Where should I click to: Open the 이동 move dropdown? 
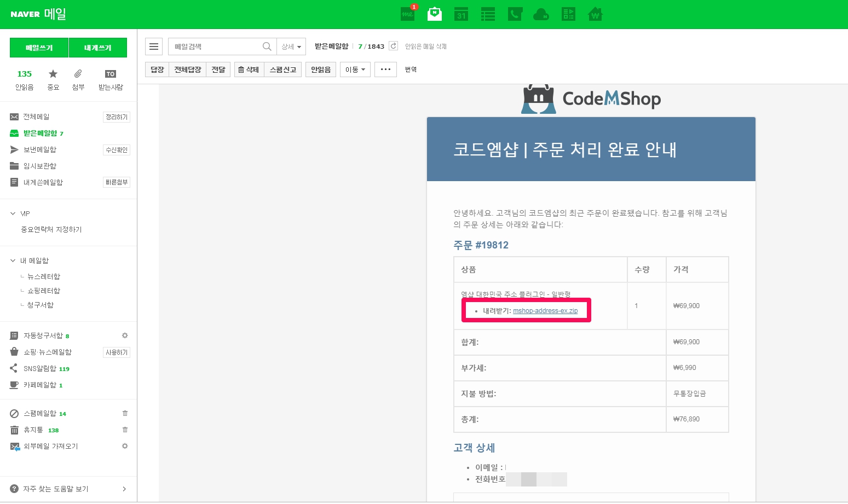pyautogui.click(x=355, y=69)
